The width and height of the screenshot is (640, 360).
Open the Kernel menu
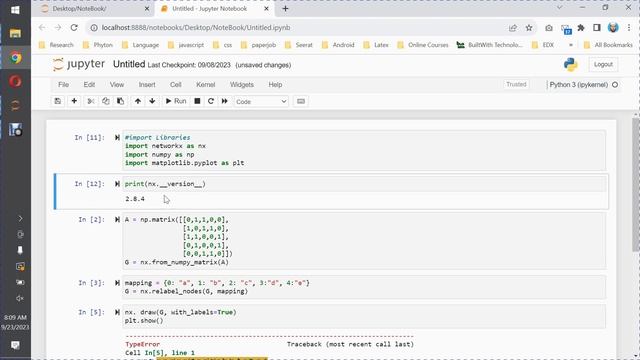[205, 84]
